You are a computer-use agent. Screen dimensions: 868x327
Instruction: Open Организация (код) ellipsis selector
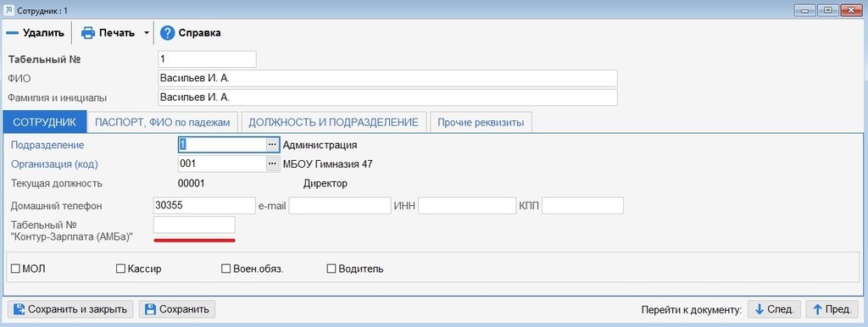coord(272,163)
